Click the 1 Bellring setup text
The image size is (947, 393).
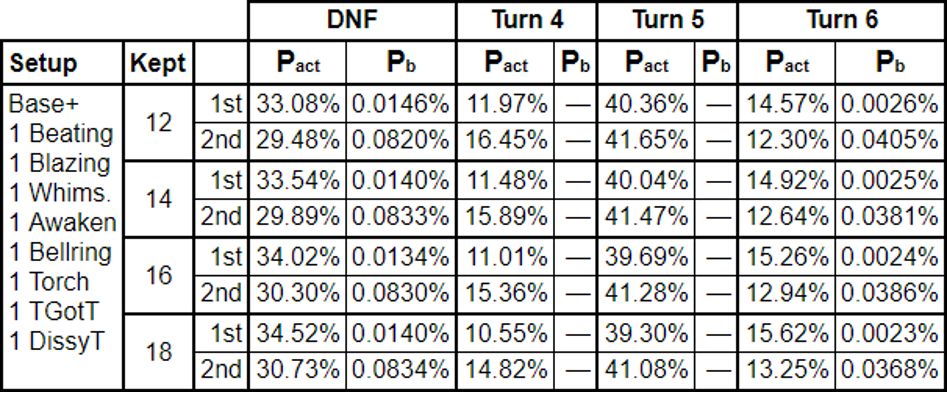point(60,252)
